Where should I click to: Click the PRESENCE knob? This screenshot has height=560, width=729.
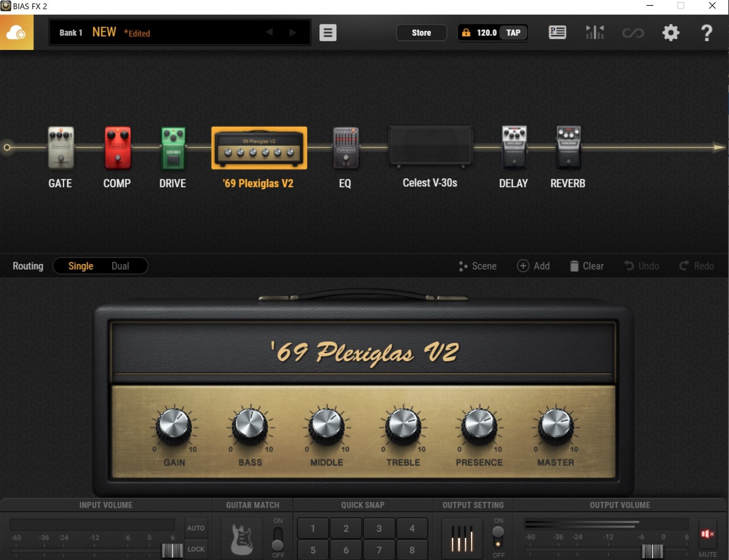tap(479, 425)
